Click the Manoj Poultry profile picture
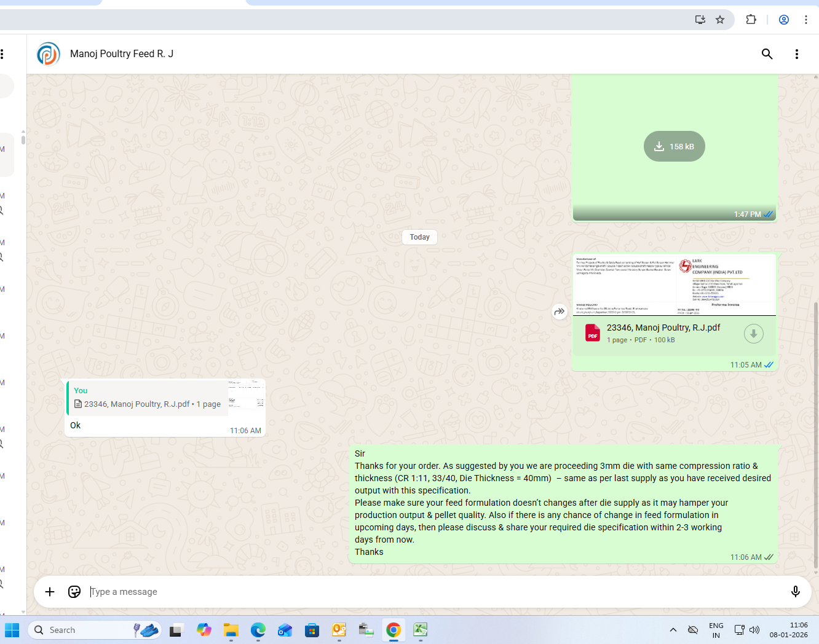This screenshot has width=819, height=644. [48, 54]
